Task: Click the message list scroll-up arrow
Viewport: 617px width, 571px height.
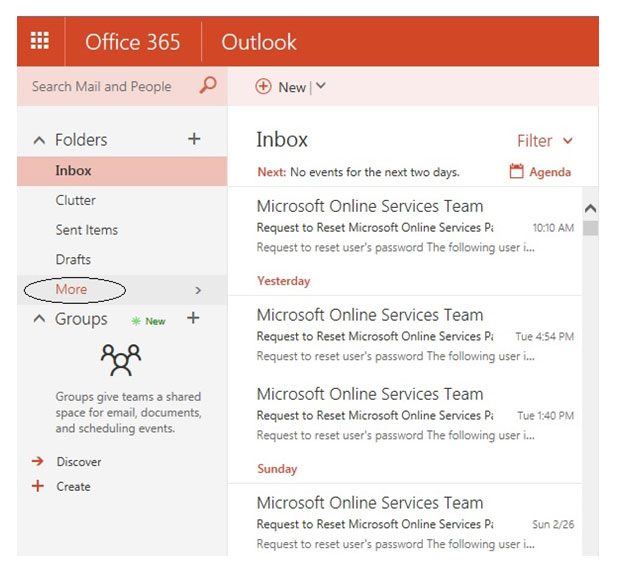Action: (x=590, y=208)
